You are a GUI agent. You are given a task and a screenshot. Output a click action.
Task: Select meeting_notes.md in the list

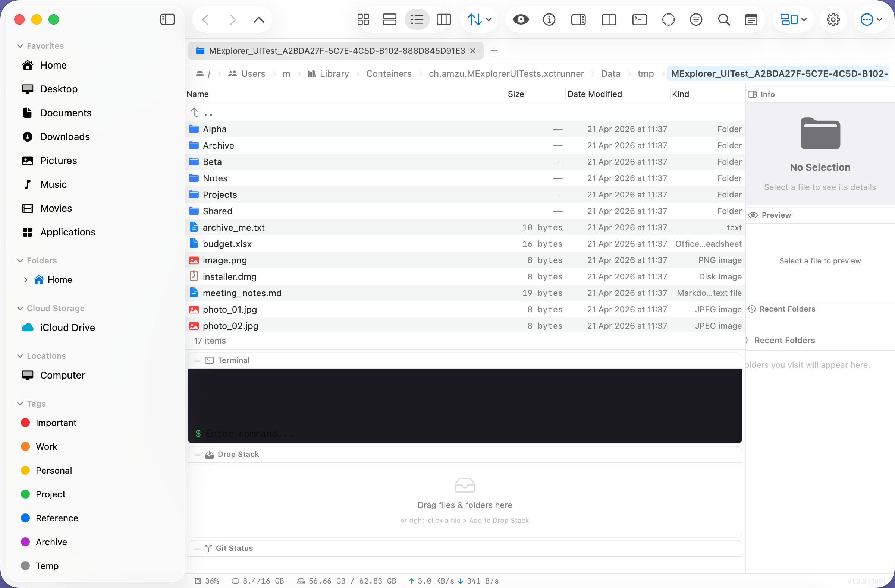coord(465,293)
